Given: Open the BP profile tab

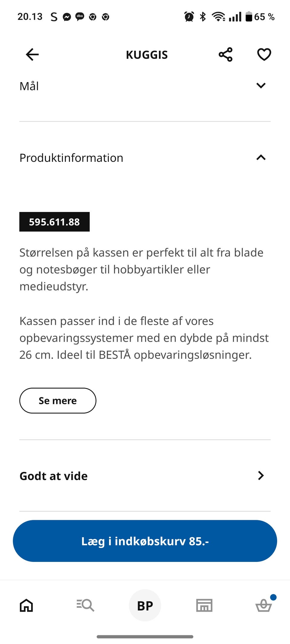Looking at the screenshot, I should (x=145, y=605).
